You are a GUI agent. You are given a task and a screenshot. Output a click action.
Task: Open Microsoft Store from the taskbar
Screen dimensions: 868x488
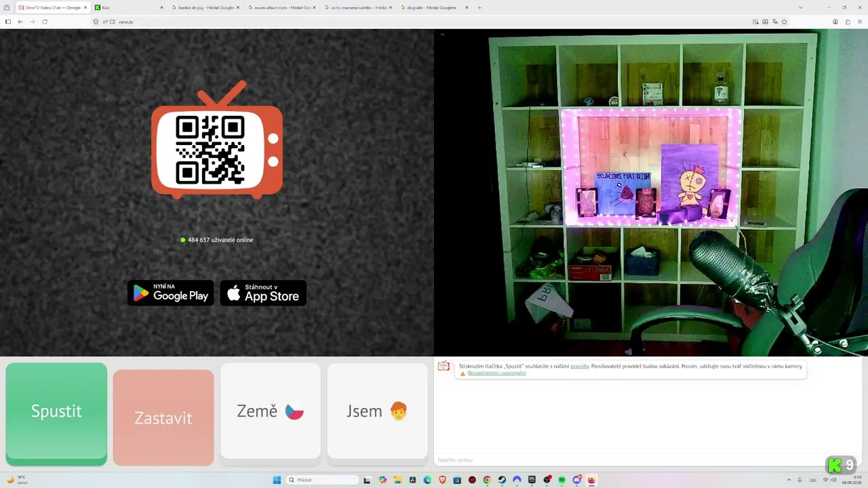pyautogui.click(x=458, y=480)
